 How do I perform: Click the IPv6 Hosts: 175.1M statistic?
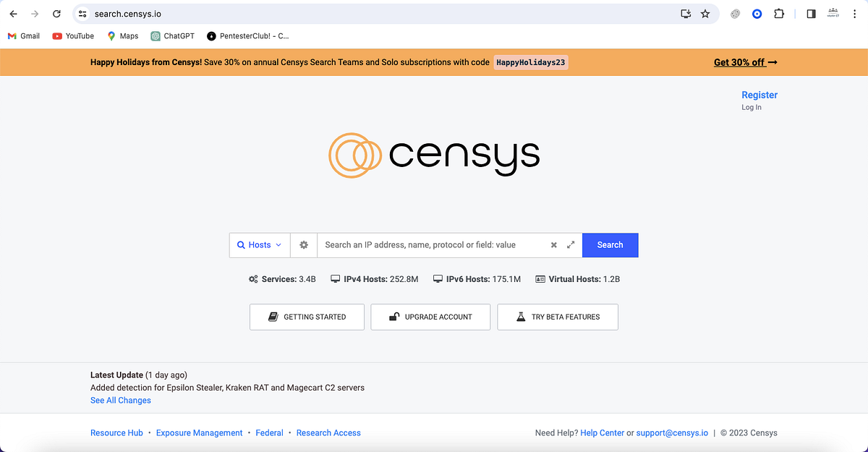477,279
